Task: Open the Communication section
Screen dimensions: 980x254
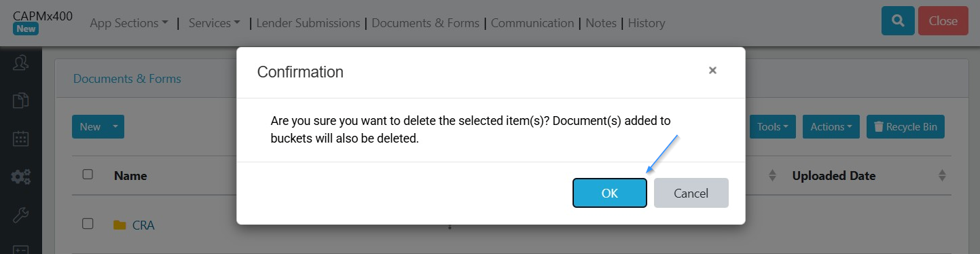Action: pos(532,22)
